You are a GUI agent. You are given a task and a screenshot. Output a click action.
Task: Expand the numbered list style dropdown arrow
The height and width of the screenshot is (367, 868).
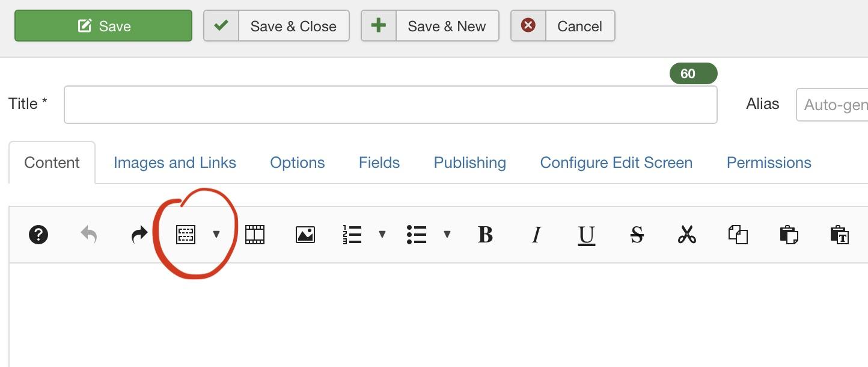[x=382, y=235]
